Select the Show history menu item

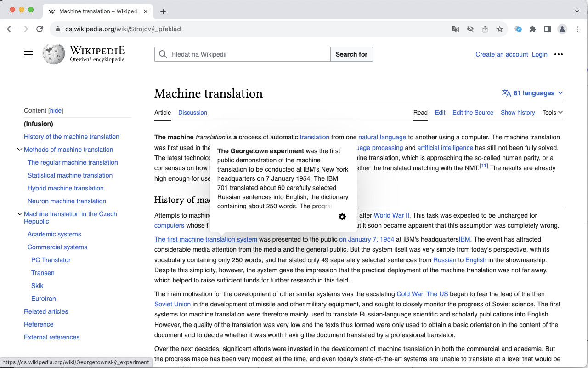pos(518,112)
